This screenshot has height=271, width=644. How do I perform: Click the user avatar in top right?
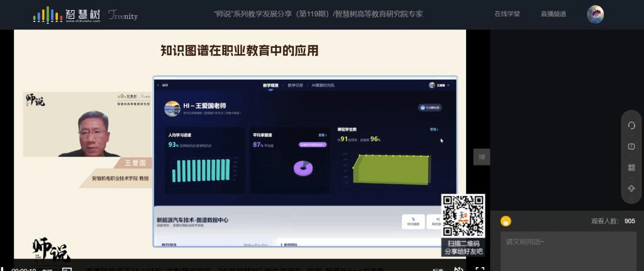pyautogui.click(x=595, y=14)
